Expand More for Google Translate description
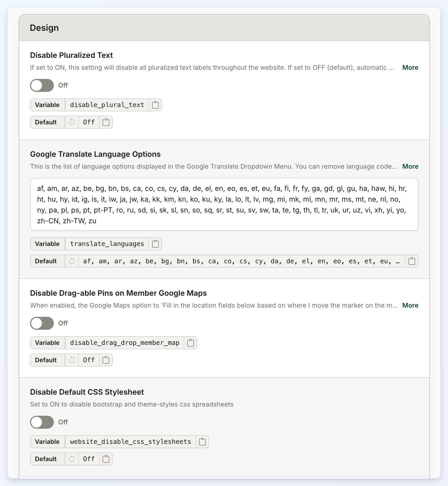The image size is (448, 486). (410, 167)
